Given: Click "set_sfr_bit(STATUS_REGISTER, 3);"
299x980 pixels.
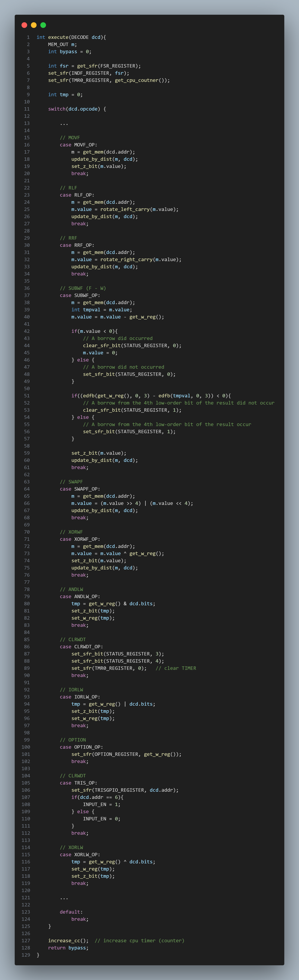Looking at the screenshot, I should pos(118,654).
